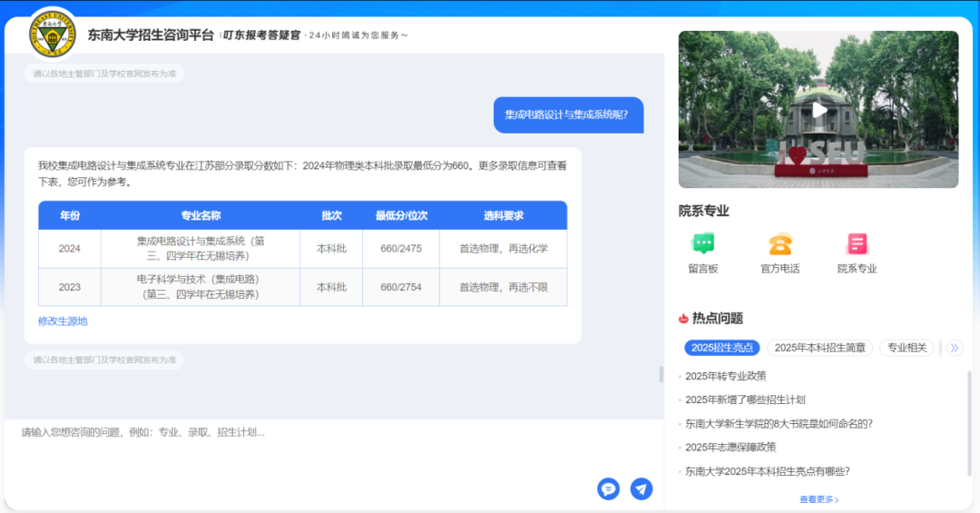Open the 留言板 message board icon

click(x=703, y=242)
